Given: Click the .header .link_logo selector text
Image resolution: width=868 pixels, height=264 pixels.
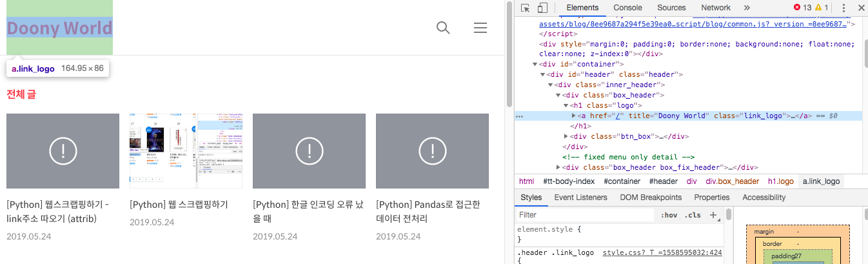Looking at the screenshot, I should coord(555,253).
